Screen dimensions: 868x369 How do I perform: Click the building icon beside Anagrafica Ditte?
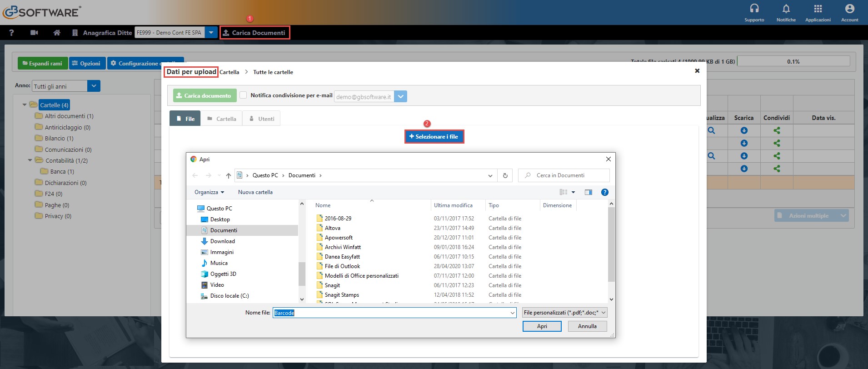(x=75, y=33)
